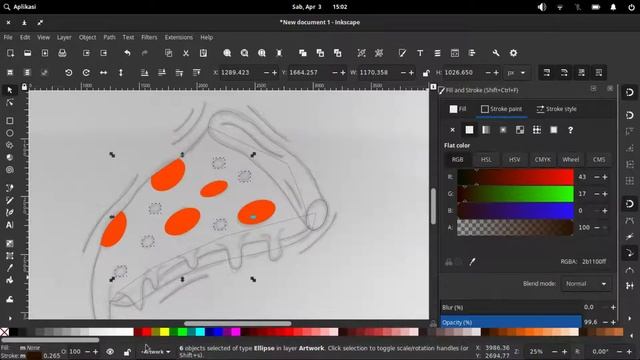
Task: Switch to the Fill tab
Action: pos(458,109)
